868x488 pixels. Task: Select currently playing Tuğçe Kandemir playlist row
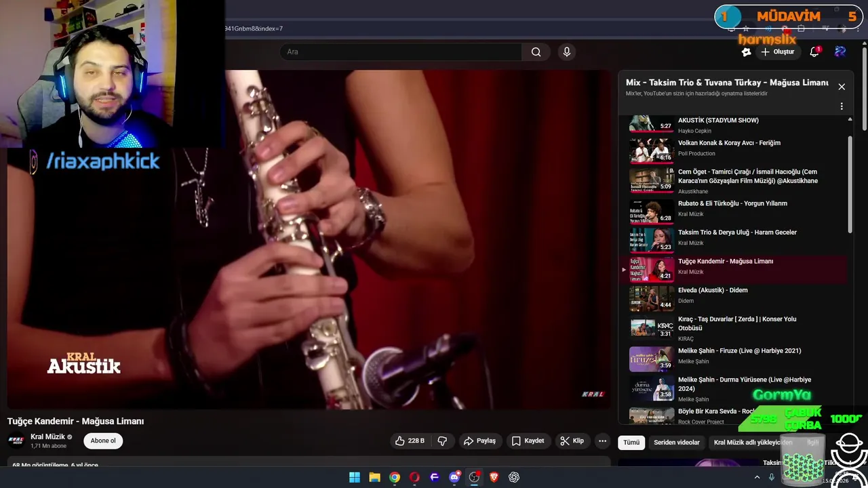(734, 268)
